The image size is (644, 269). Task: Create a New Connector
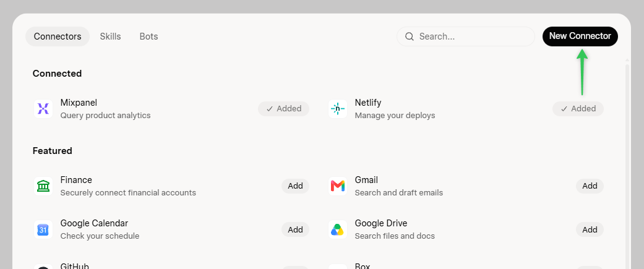click(580, 36)
